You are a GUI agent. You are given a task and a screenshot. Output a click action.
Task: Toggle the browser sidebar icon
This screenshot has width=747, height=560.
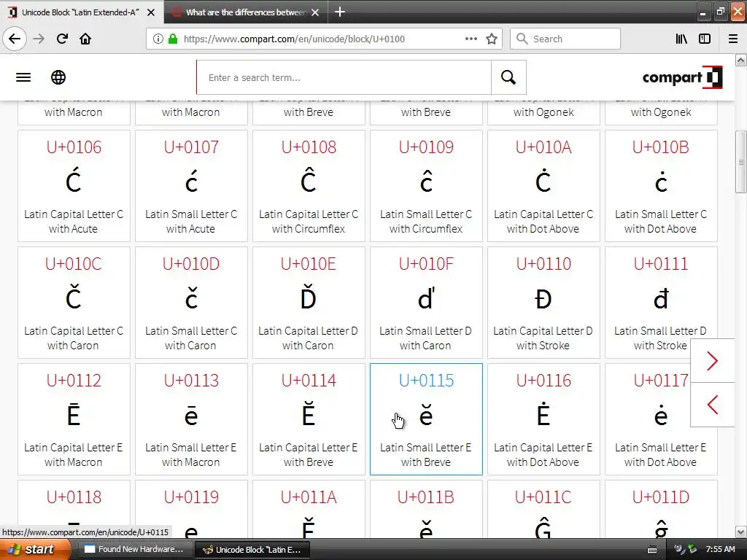pyautogui.click(x=705, y=39)
